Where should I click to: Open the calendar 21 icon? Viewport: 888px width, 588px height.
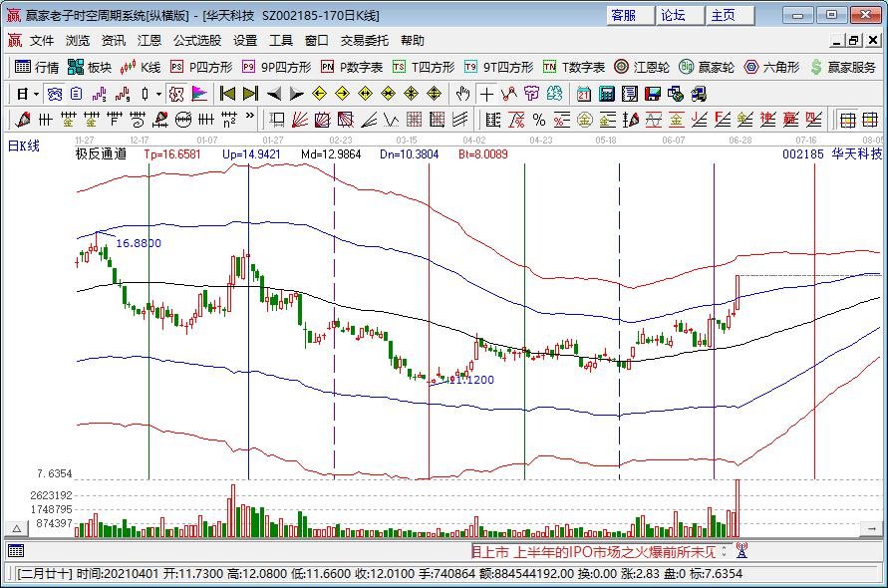[584, 94]
